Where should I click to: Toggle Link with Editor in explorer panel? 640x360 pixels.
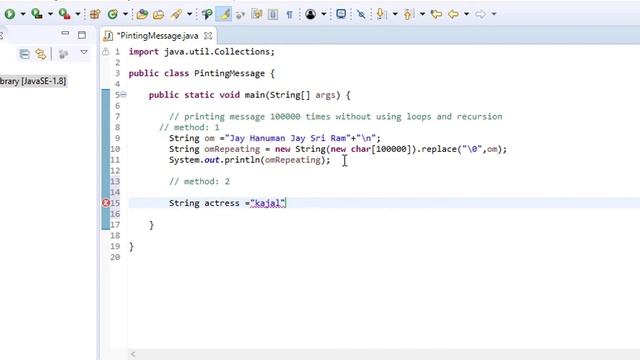[x=41, y=54]
